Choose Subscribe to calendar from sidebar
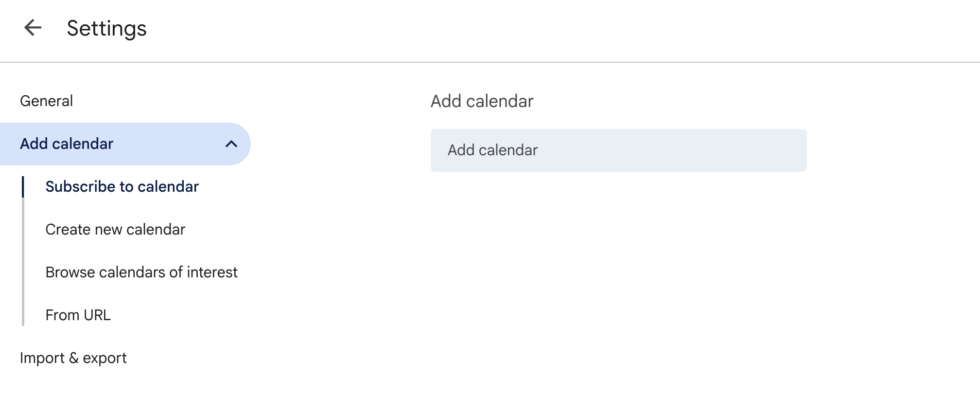 point(122,186)
